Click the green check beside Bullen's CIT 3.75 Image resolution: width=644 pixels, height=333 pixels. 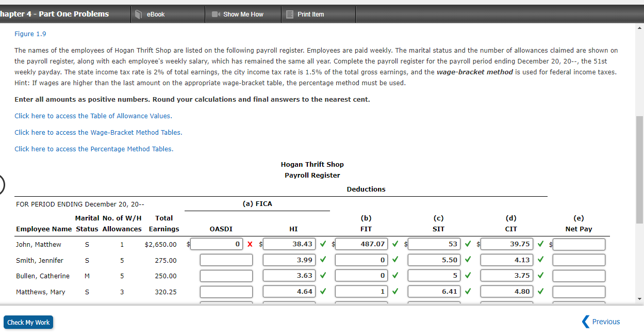pyautogui.click(x=540, y=276)
